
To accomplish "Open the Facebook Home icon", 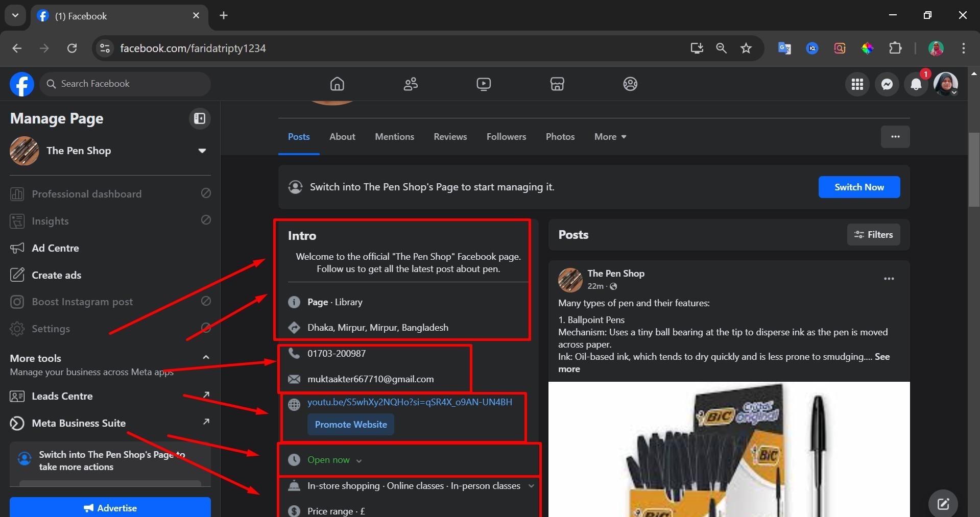I will tap(337, 84).
